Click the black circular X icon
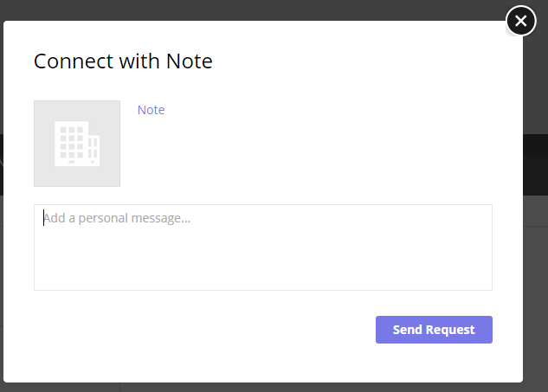The image size is (548, 392). (521, 21)
